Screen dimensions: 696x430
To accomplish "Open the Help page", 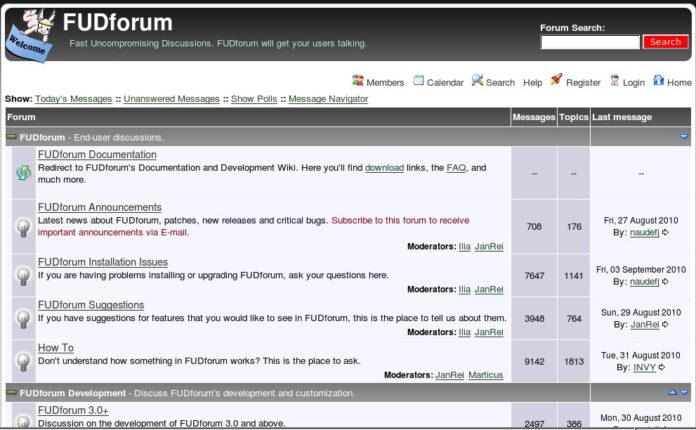I will (533, 83).
